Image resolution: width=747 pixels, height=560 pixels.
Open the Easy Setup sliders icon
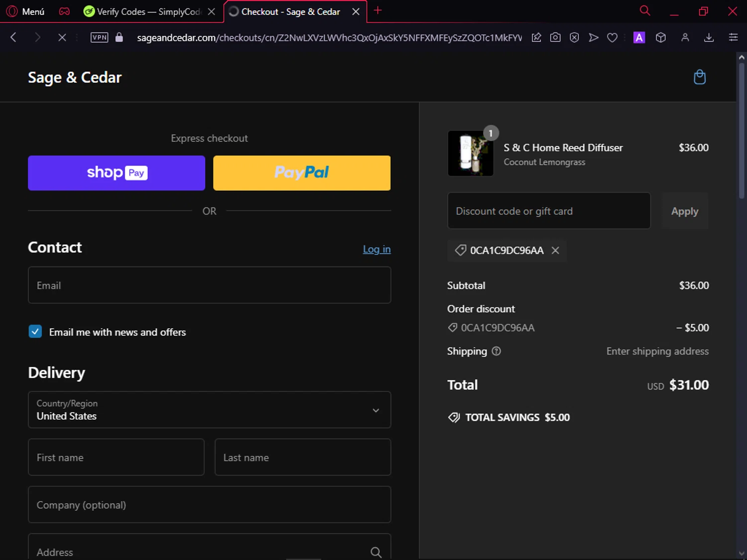(x=733, y=37)
